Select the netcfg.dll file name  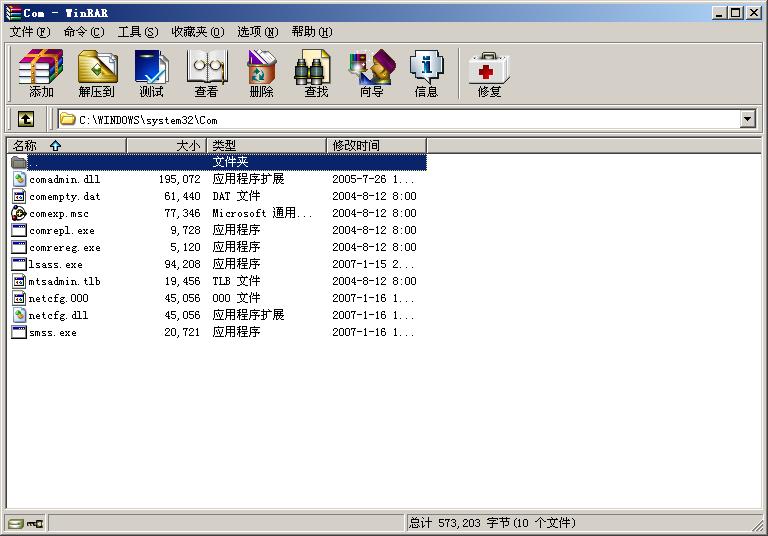pyautogui.click(x=58, y=316)
